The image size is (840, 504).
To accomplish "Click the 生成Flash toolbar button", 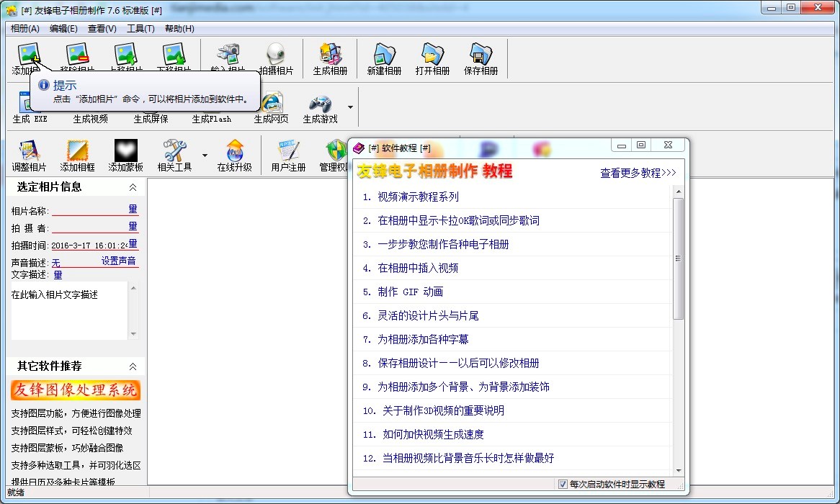I will tap(212, 118).
